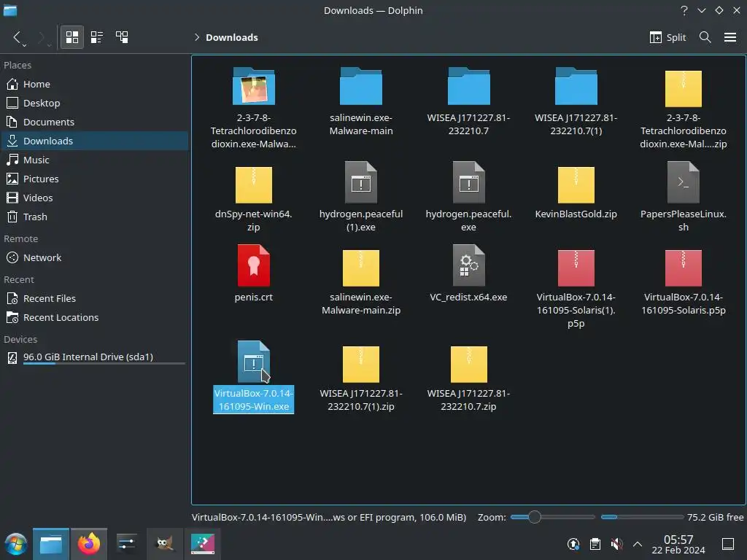Expand hidden system tray icons
Viewport: 747px width, 560px height.
[638, 544]
